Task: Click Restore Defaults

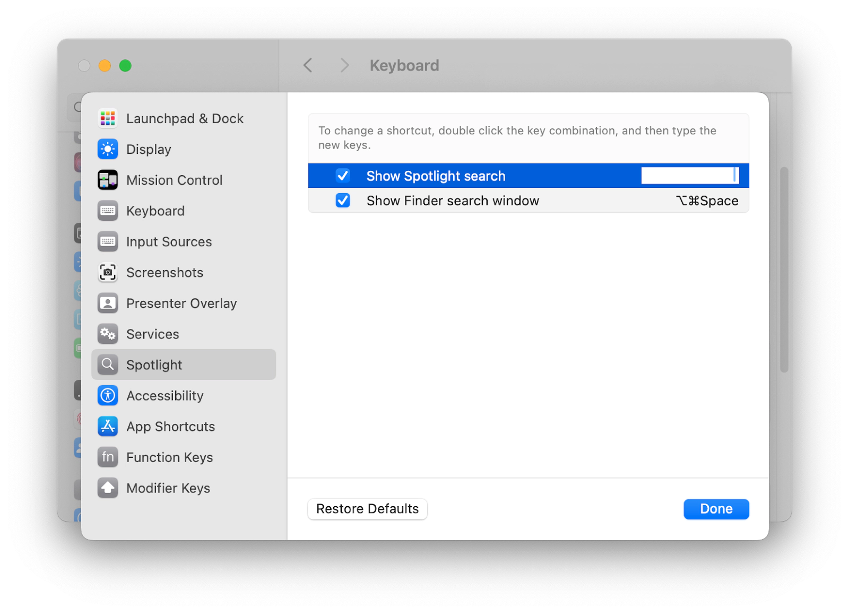Action: pyautogui.click(x=367, y=509)
